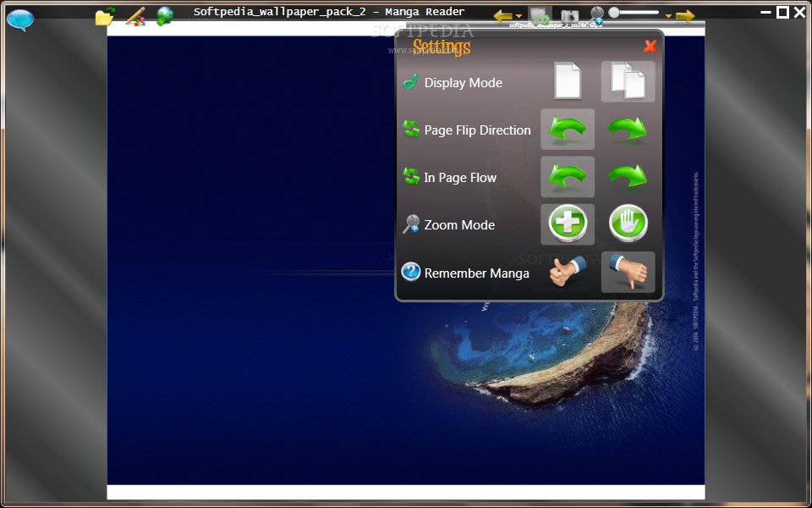Maximize the Manga Reader window
Screen dimensions: 812x508
pos(782,13)
